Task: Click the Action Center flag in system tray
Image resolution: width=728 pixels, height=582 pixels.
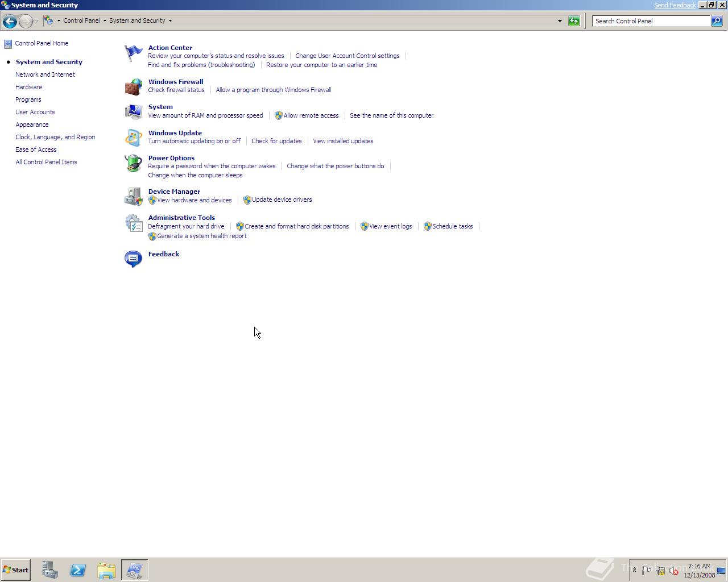Action: click(x=647, y=570)
